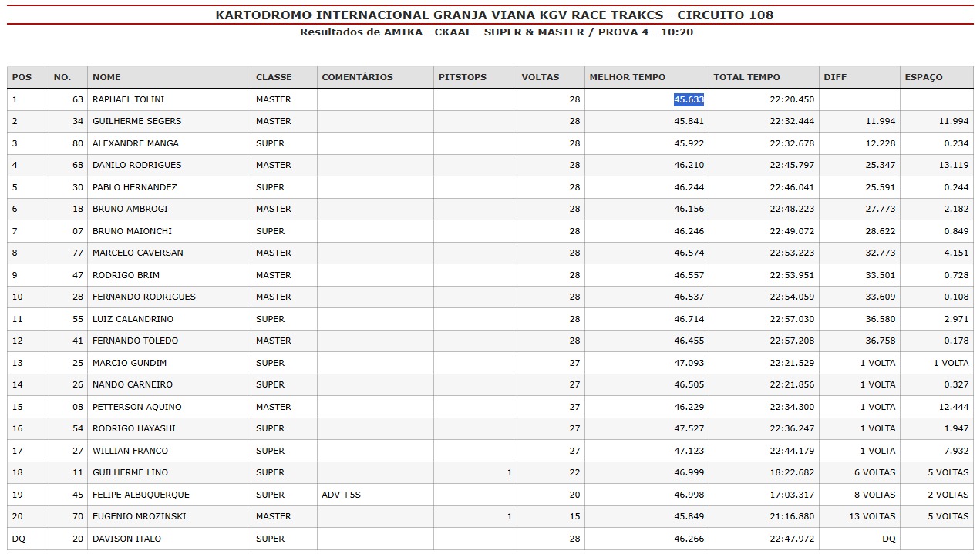980x554 pixels.
Task: Click the name DANILO RODRIGUES
Action: pos(137,165)
